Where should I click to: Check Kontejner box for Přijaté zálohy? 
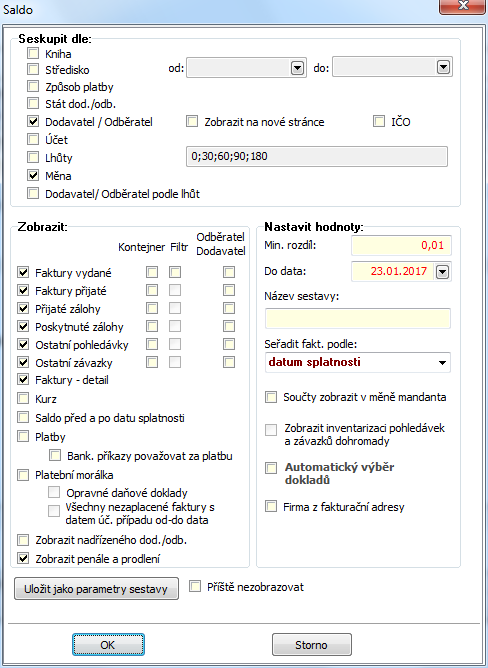pos(152,308)
